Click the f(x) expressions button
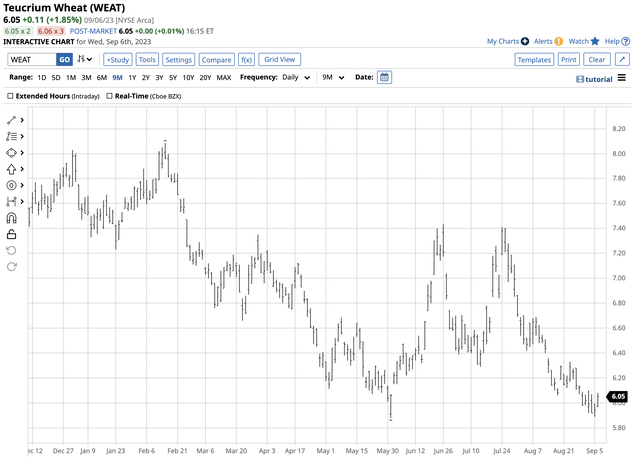 click(247, 60)
